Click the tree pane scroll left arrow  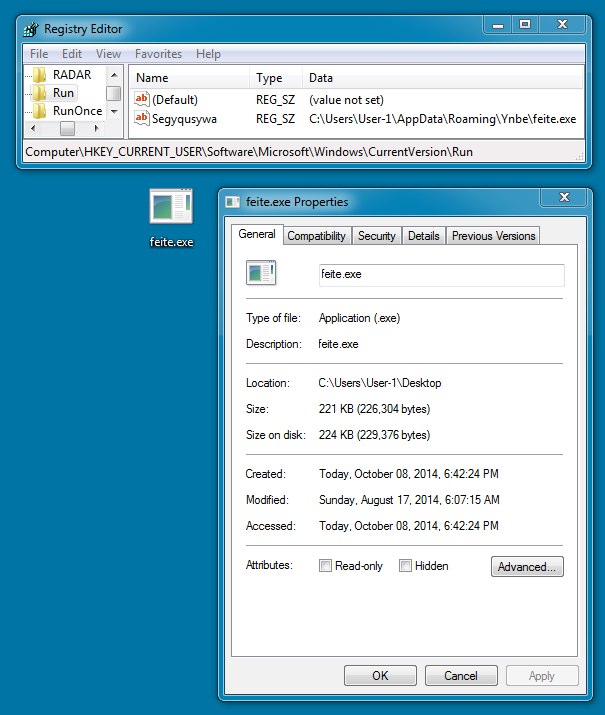point(33,129)
